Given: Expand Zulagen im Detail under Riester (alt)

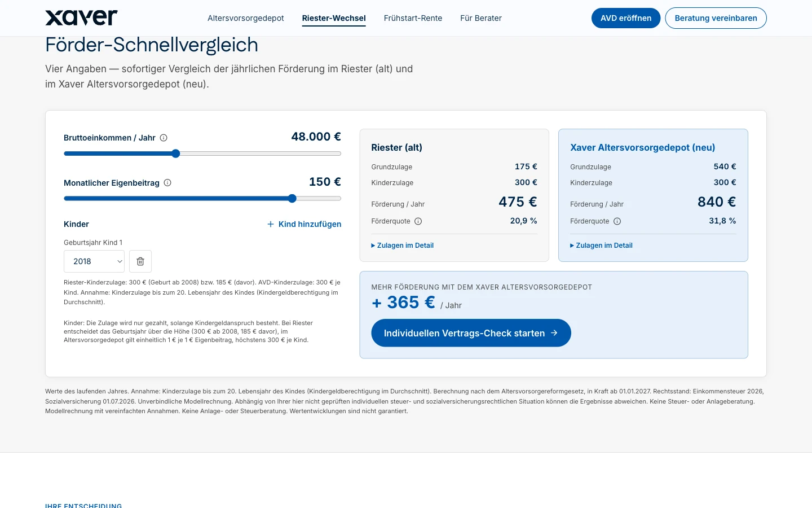Looking at the screenshot, I should coord(403,246).
